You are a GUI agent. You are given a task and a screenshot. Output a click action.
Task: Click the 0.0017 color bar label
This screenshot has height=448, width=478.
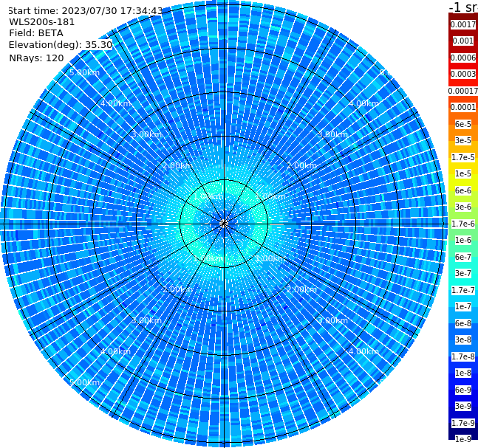463,24
